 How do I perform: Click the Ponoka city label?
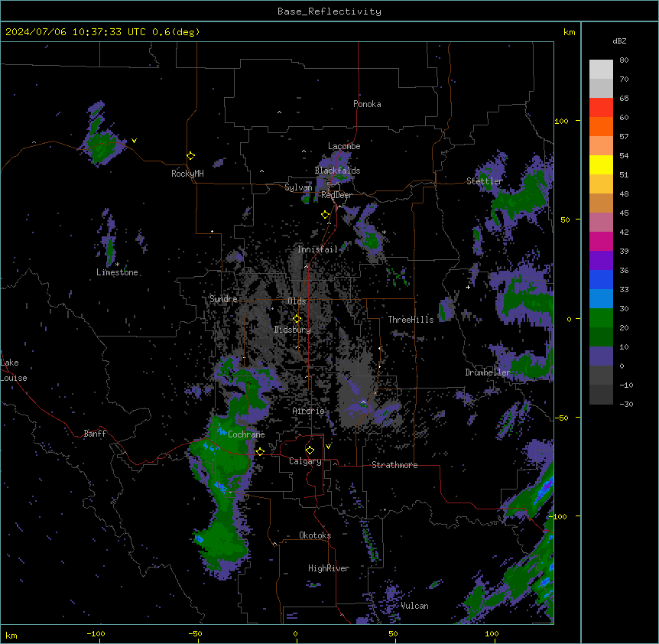(x=367, y=104)
